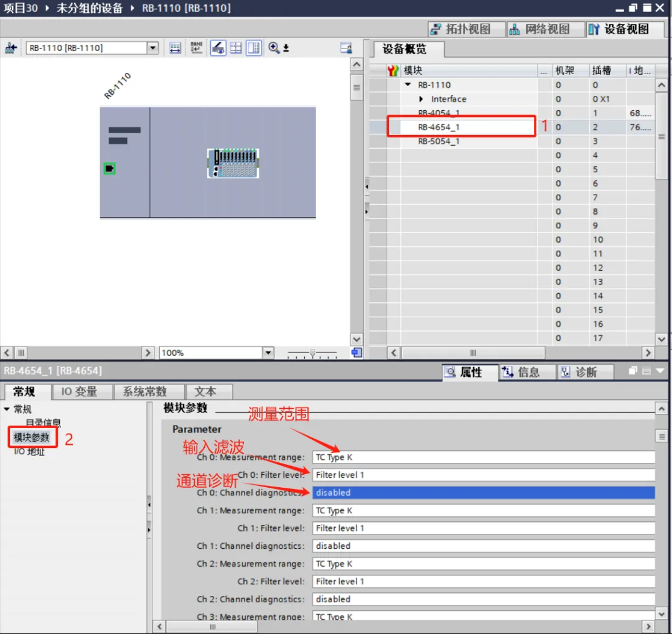Select RB-5054_1 module row in device overview
Viewport: 672px width, 634px height.
point(439,141)
